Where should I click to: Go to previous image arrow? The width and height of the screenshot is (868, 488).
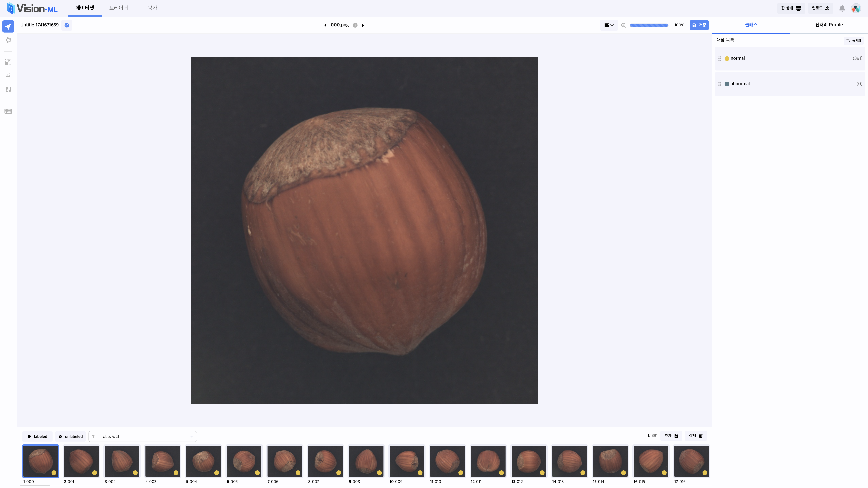click(x=325, y=25)
